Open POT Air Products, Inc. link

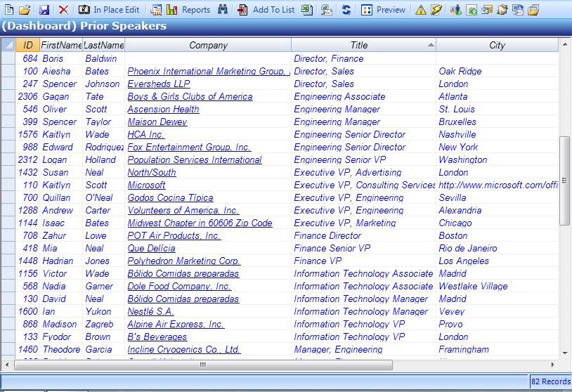coord(174,235)
